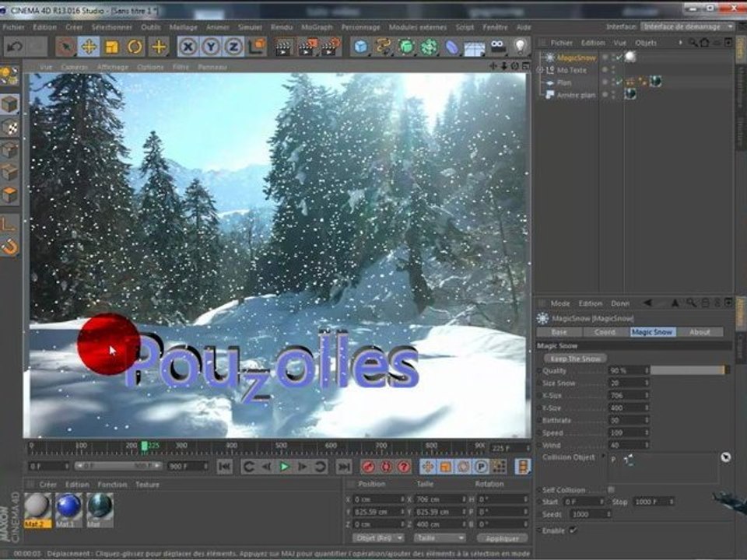Open the Taille dropdown
The image size is (747, 560).
[439, 537]
